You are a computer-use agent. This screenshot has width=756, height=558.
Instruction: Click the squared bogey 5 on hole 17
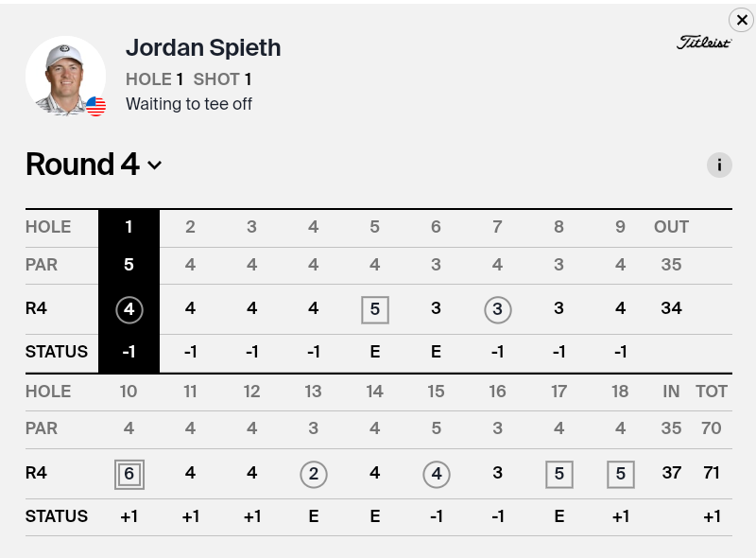point(559,474)
